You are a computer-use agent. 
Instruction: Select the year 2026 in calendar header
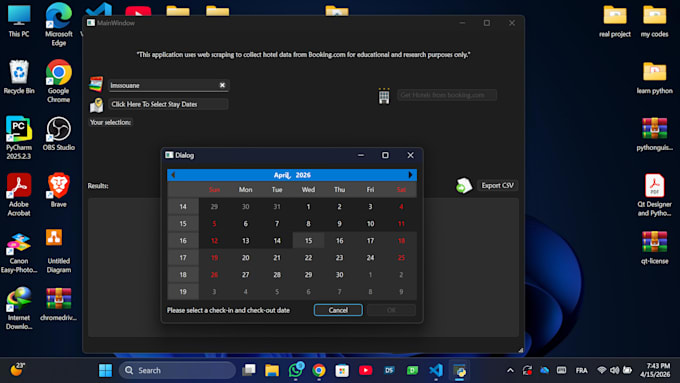tap(303, 175)
